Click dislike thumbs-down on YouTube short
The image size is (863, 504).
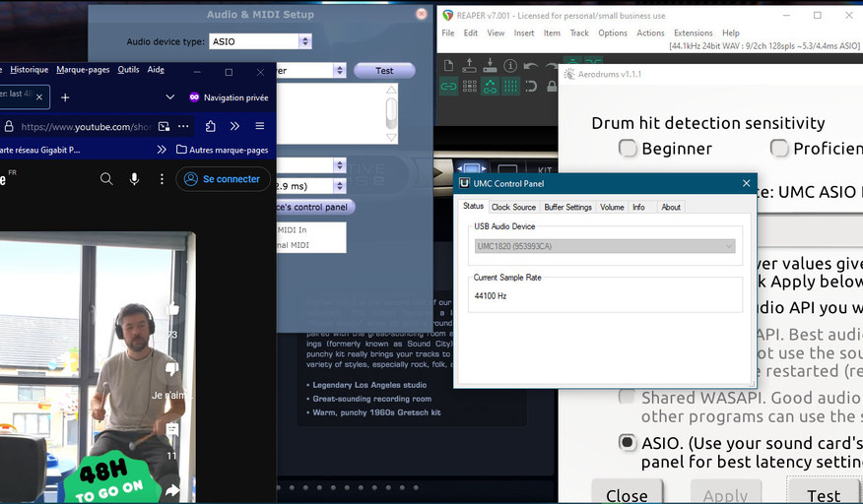pyautogui.click(x=172, y=368)
